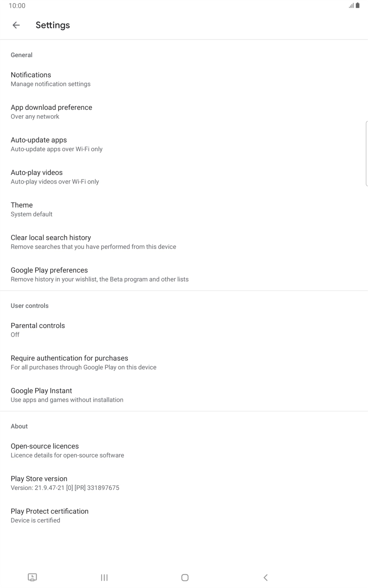This screenshot has height=588, width=368.
Task: Click the back arrow next to Settings title
Action: [16, 25]
